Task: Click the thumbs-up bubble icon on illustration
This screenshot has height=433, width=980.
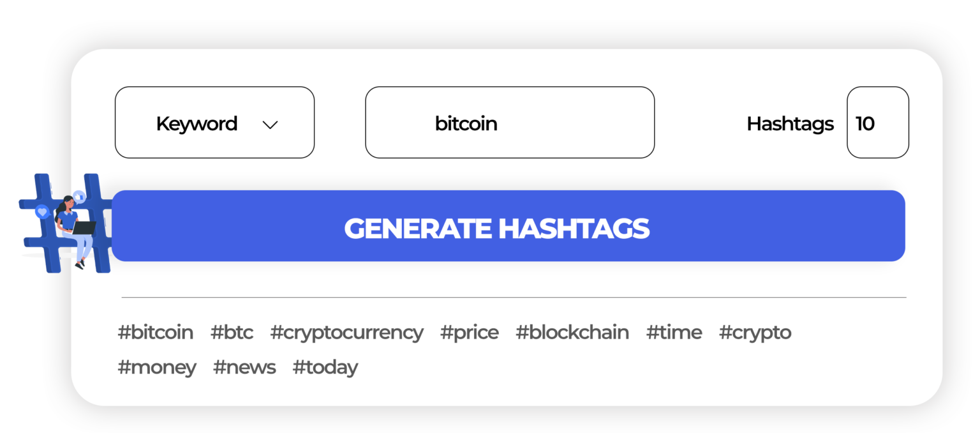Action: pos(79,196)
